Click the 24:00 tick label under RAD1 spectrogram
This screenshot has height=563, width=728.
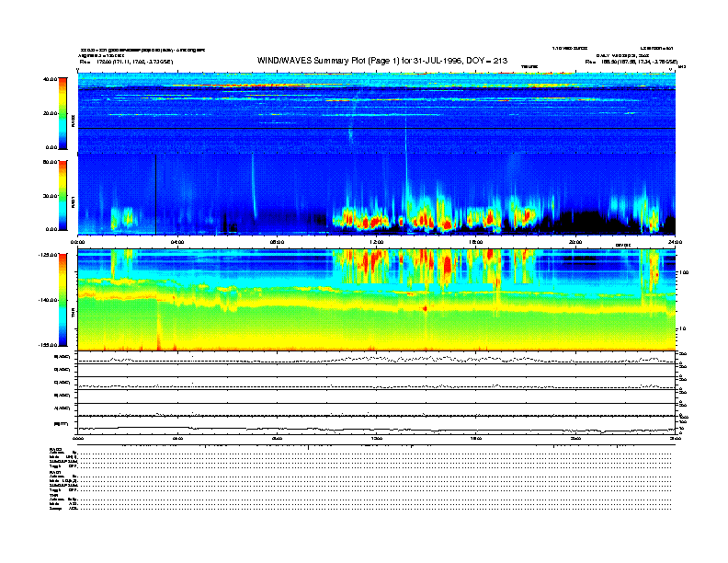675,242
